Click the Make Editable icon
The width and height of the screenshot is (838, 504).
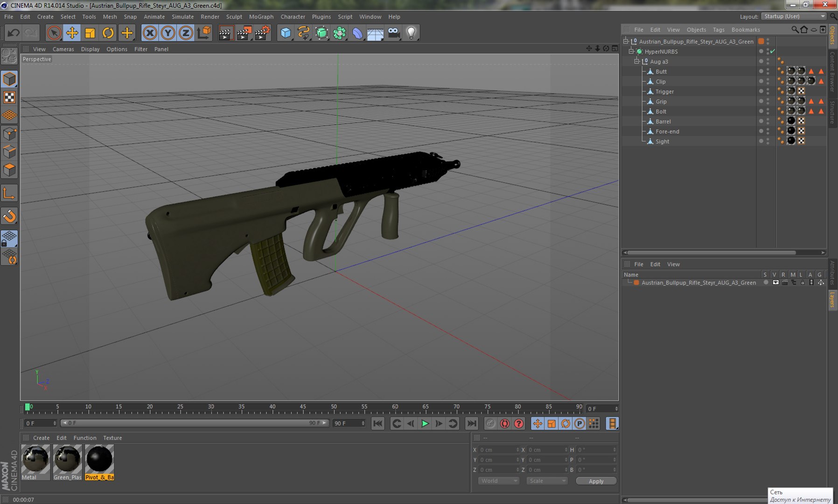9,56
